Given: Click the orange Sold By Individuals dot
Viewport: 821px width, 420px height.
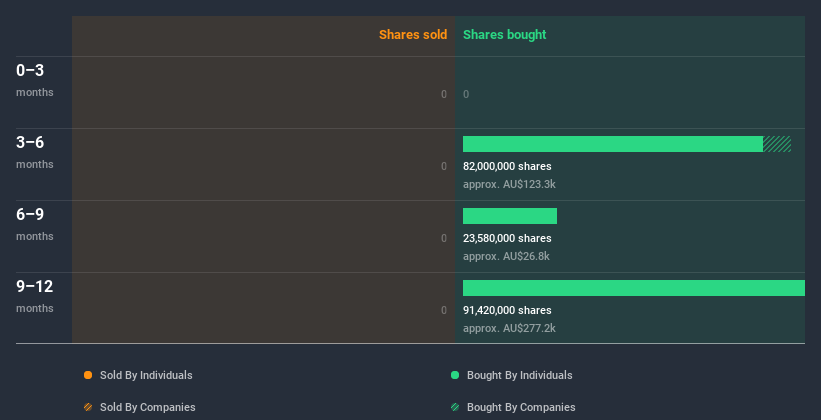Looking at the screenshot, I should (88, 375).
